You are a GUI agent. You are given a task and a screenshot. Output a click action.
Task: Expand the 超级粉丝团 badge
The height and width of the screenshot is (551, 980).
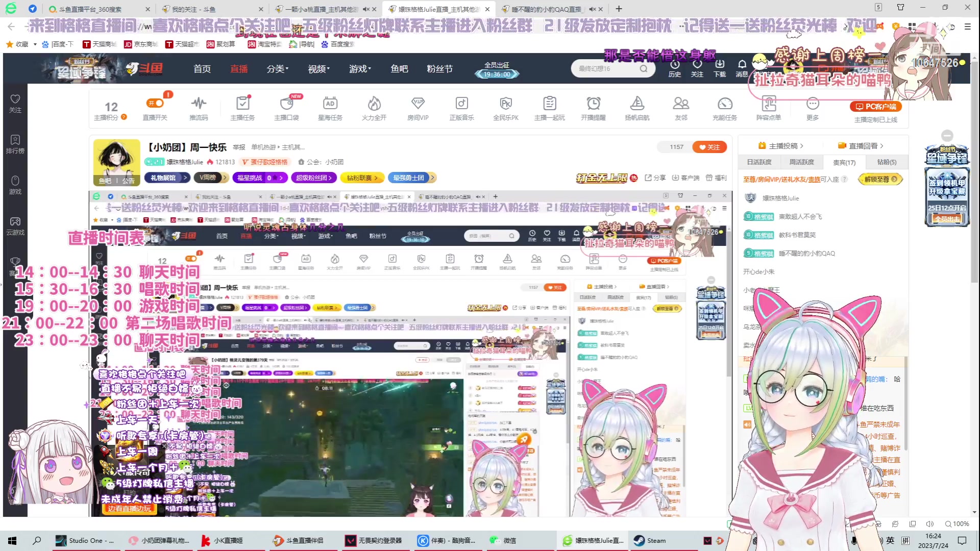[x=314, y=178]
